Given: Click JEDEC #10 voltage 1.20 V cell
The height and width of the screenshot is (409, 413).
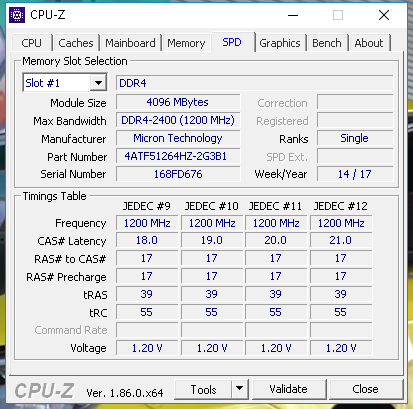Looking at the screenshot, I should (x=212, y=348).
